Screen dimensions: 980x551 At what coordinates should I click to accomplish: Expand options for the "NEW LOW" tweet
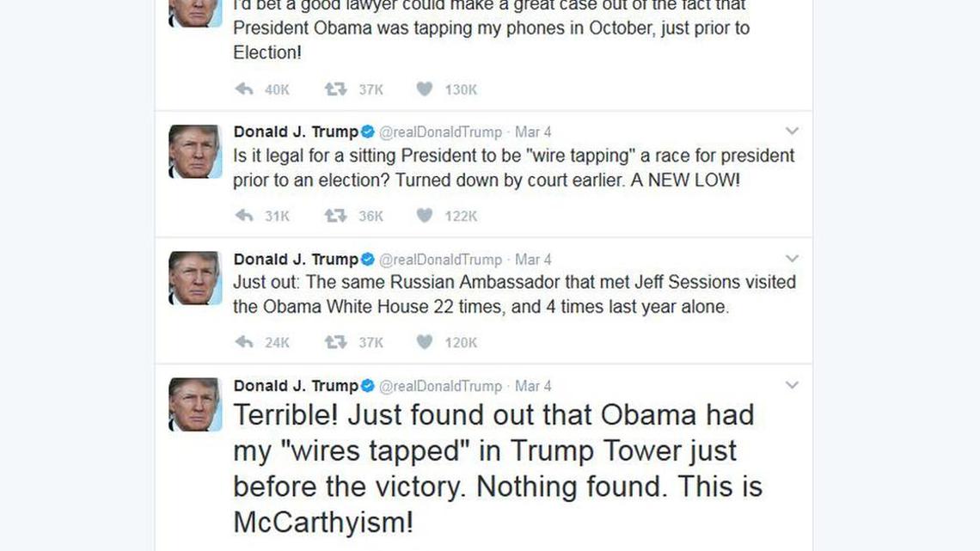coord(792,131)
